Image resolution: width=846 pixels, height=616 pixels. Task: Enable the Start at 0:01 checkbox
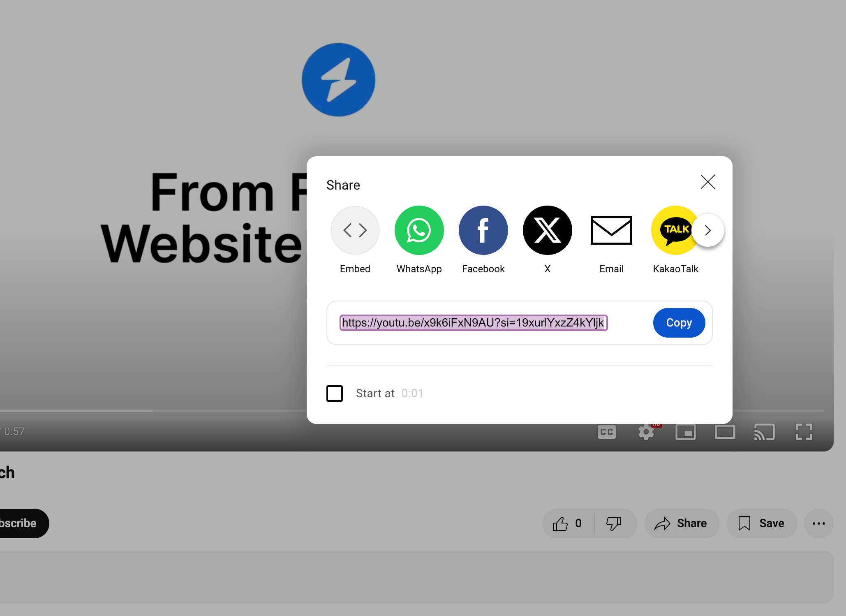point(335,393)
